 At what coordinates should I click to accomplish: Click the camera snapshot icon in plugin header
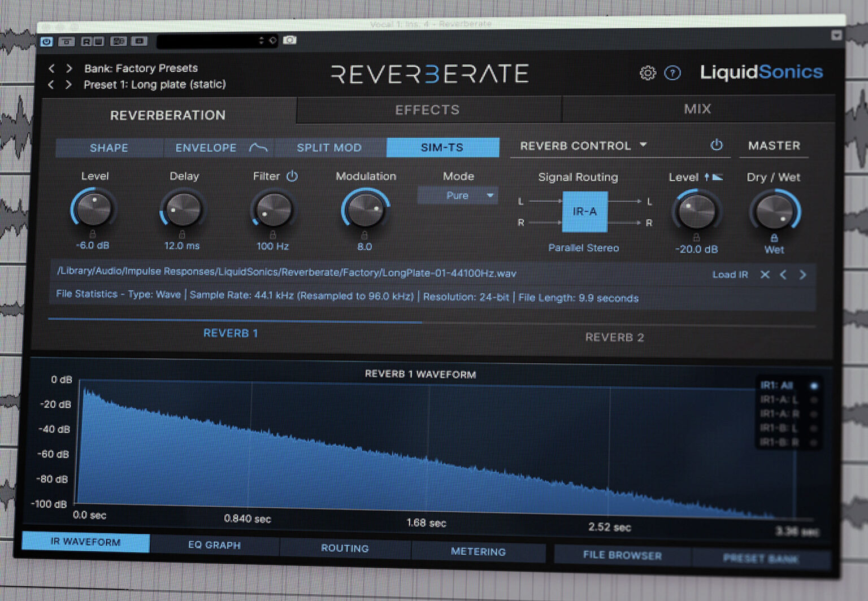289,41
